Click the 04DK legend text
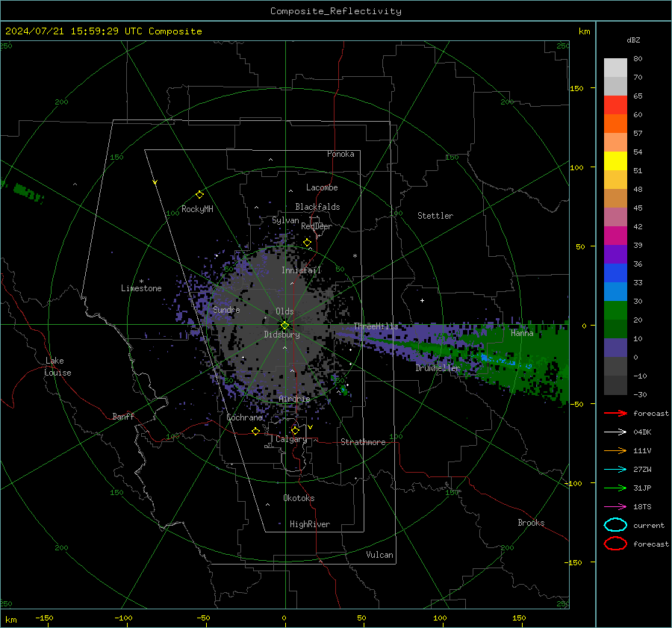 click(642, 432)
